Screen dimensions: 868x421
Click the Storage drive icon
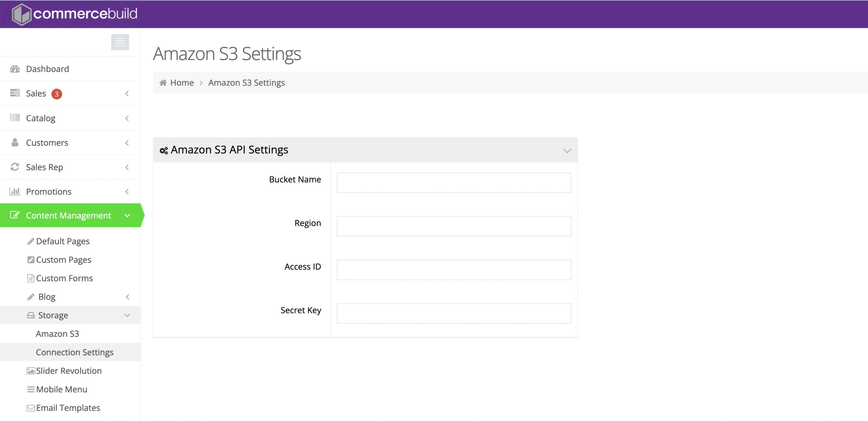click(x=31, y=315)
